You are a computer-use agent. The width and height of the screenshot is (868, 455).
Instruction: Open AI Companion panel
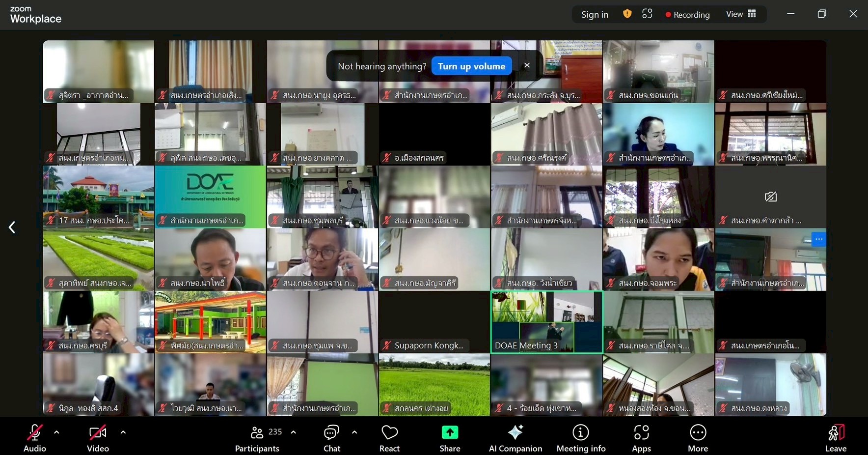[x=515, y=433]
